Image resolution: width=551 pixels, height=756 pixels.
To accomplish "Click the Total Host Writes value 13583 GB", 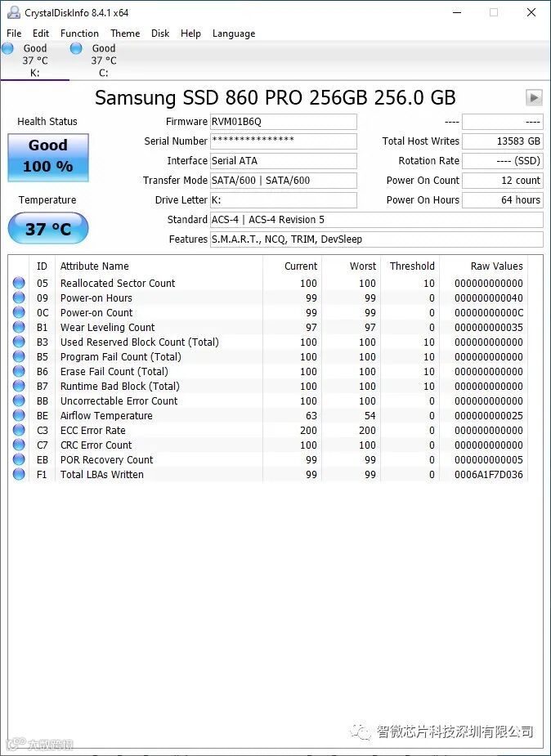I will tap(502, 141).
